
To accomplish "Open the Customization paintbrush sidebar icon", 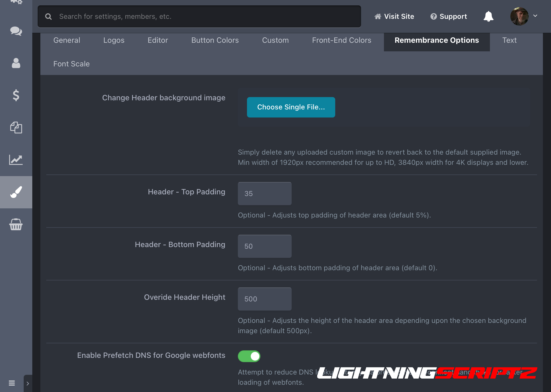I will 16,192.
